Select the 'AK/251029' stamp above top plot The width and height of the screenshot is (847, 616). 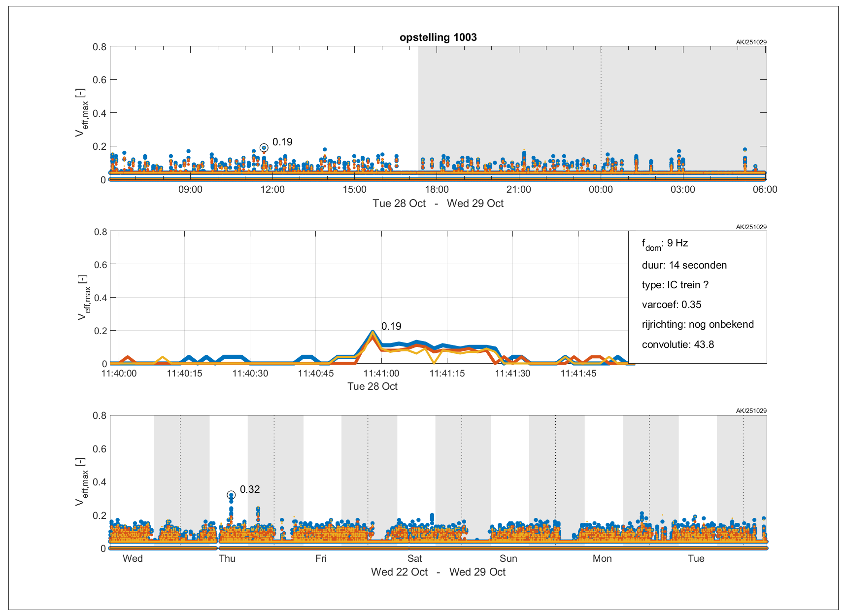click(x=751, y=42)
